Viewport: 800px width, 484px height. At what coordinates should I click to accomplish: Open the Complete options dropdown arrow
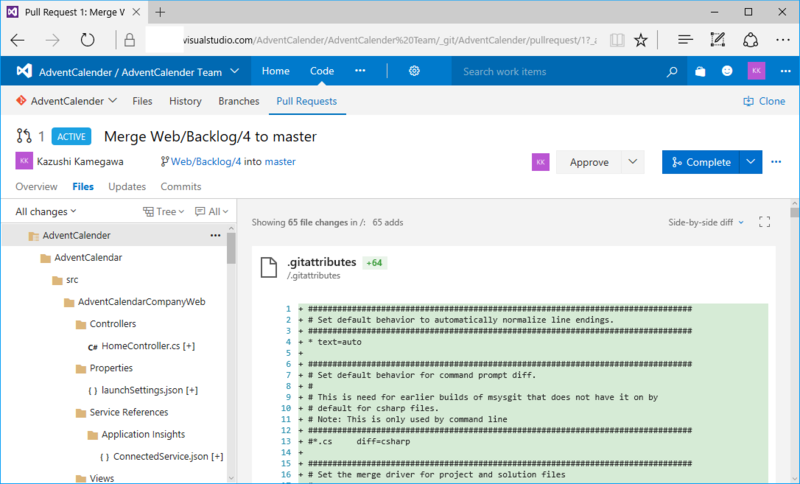click(751, 162)
